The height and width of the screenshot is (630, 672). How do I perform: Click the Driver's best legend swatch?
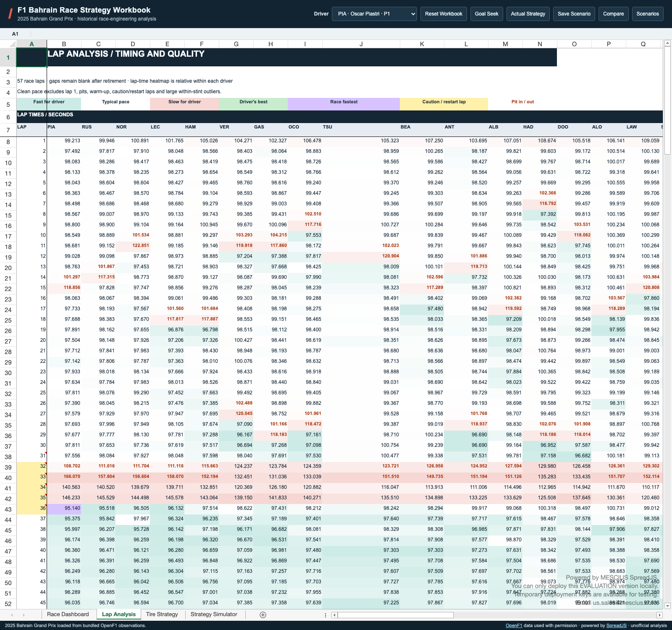253,104
